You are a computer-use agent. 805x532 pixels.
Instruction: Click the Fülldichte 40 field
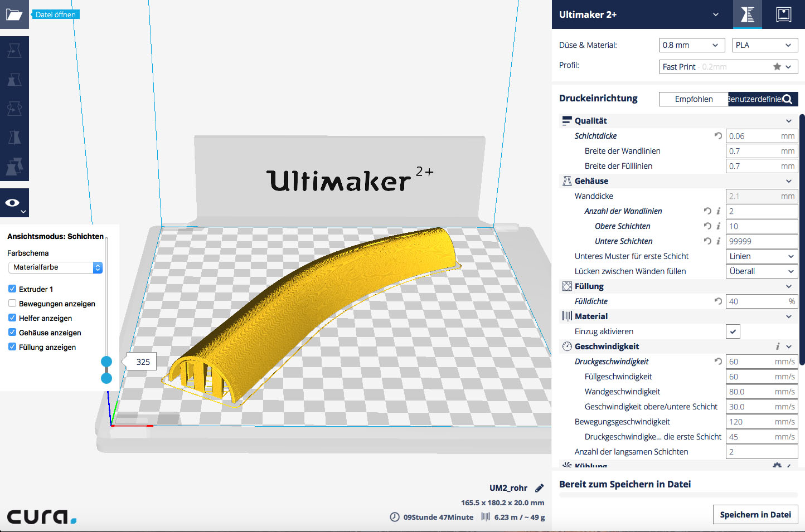pos(762,301)
